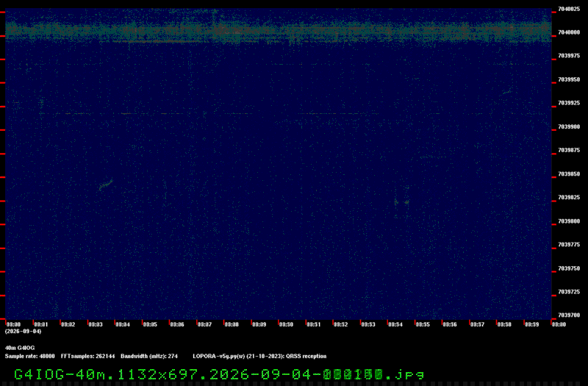
Task: Click the red tick beside 7039850
Action: click(x=554, y=177)
